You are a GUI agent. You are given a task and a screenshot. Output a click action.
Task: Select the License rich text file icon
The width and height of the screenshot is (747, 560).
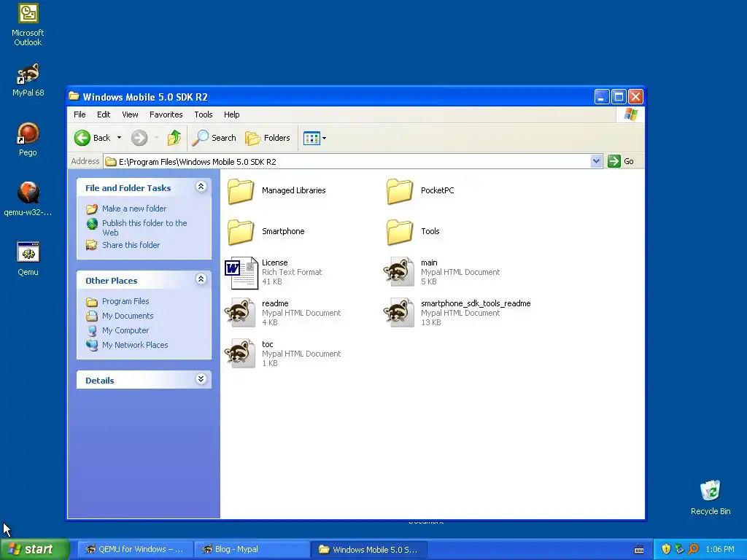click(241, 273)
